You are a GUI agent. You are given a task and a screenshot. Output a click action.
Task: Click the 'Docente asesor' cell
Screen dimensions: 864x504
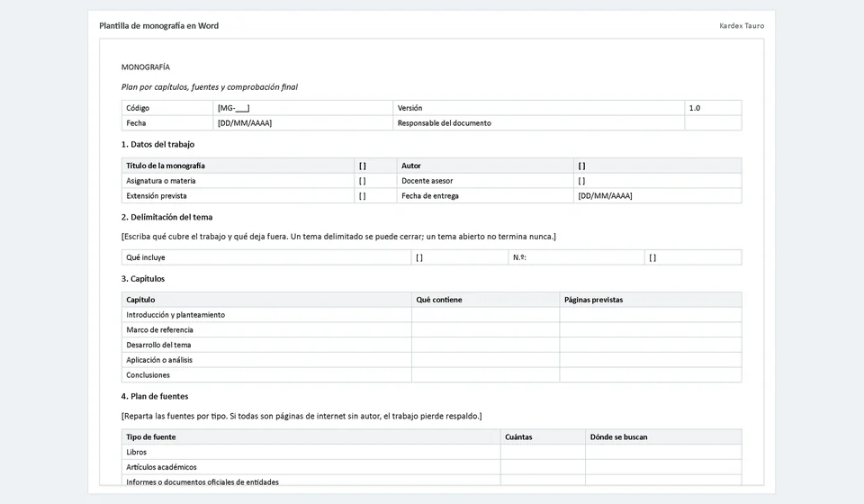485,181
